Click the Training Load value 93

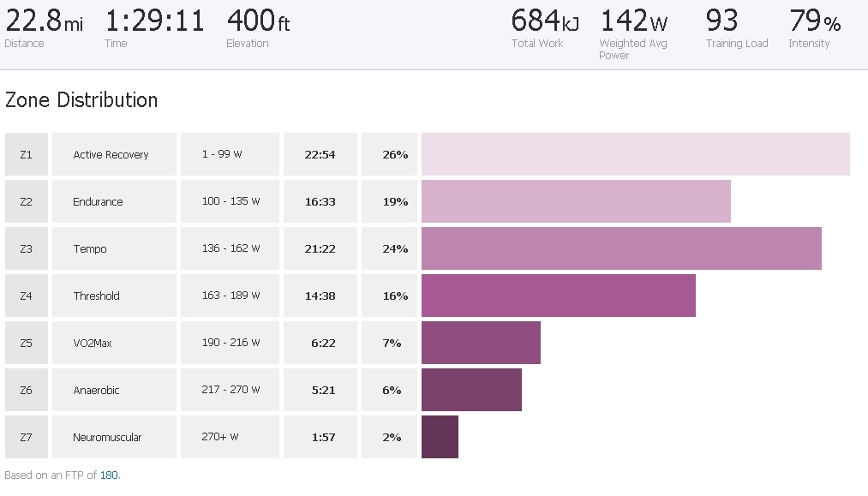(x=722, y=21)
